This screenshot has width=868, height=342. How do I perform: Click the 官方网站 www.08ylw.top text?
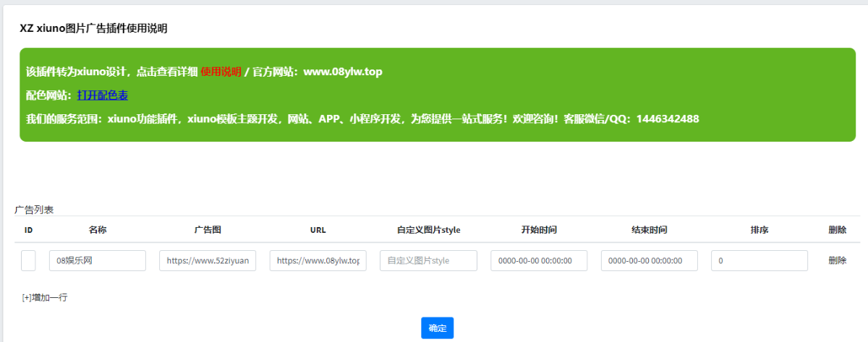tap(317, 72)
